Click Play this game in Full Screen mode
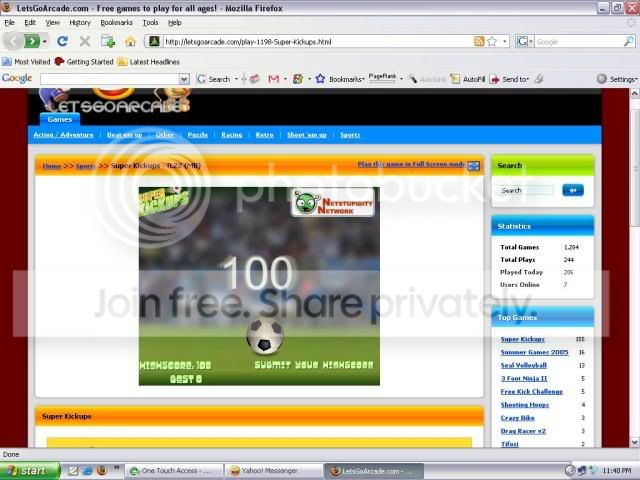The height and width of the screenshot is (480, 640). 411,164
